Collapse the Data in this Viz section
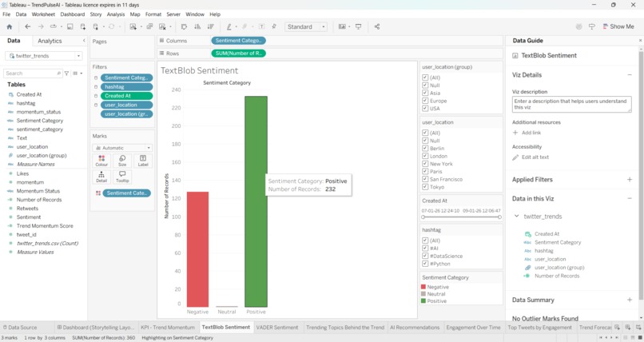644x342 pixels. pyautogui.click(x=629, y=198)
